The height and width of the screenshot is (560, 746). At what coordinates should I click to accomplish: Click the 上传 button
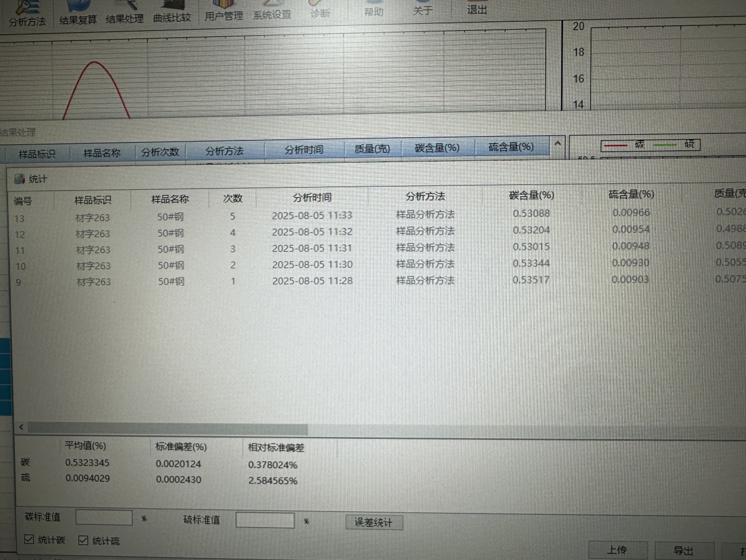(x=617, y=550)
